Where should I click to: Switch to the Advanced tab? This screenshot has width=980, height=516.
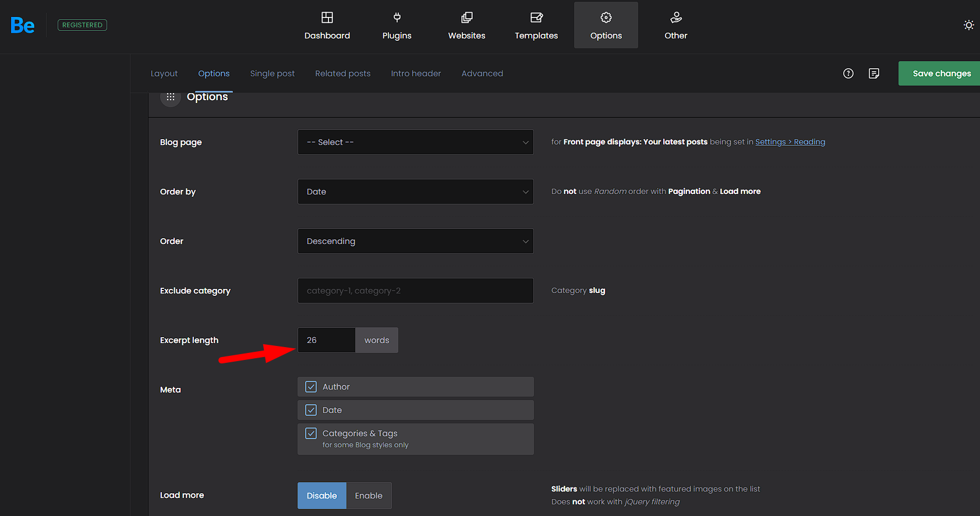tap(482, 73)
